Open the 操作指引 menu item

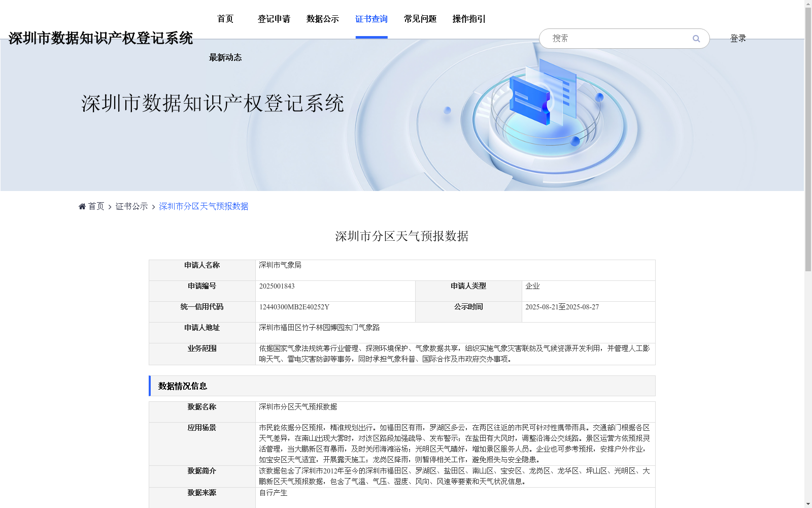point(468,19)
